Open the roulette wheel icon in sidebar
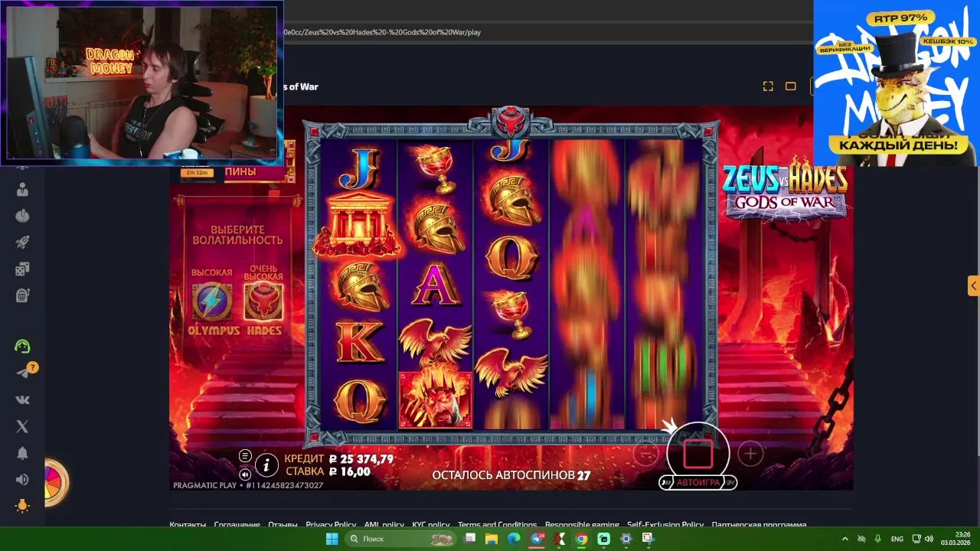The height and width of the screenshot is (551, 980). coord(22,216)
